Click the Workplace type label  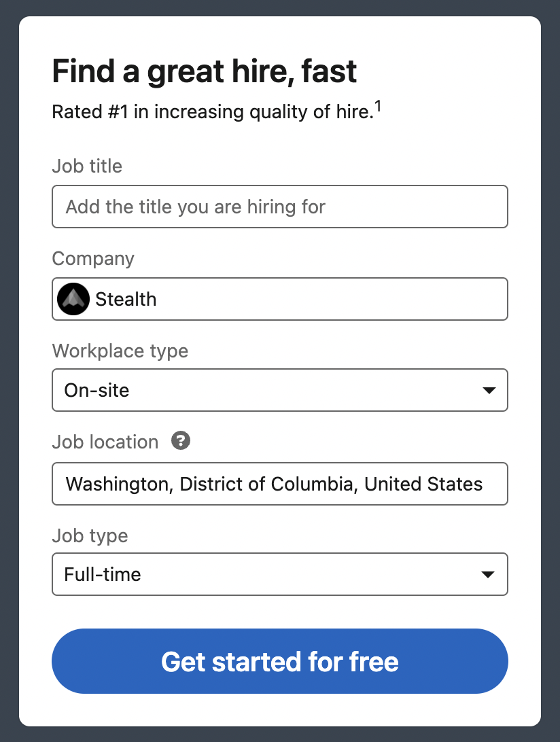(120, 351)
